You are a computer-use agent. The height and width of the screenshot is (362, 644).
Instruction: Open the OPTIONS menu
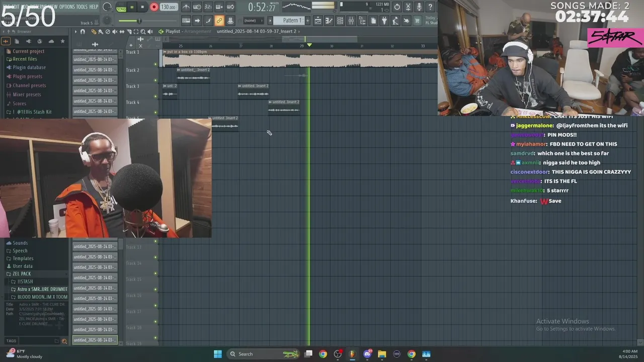coord(67,7)
